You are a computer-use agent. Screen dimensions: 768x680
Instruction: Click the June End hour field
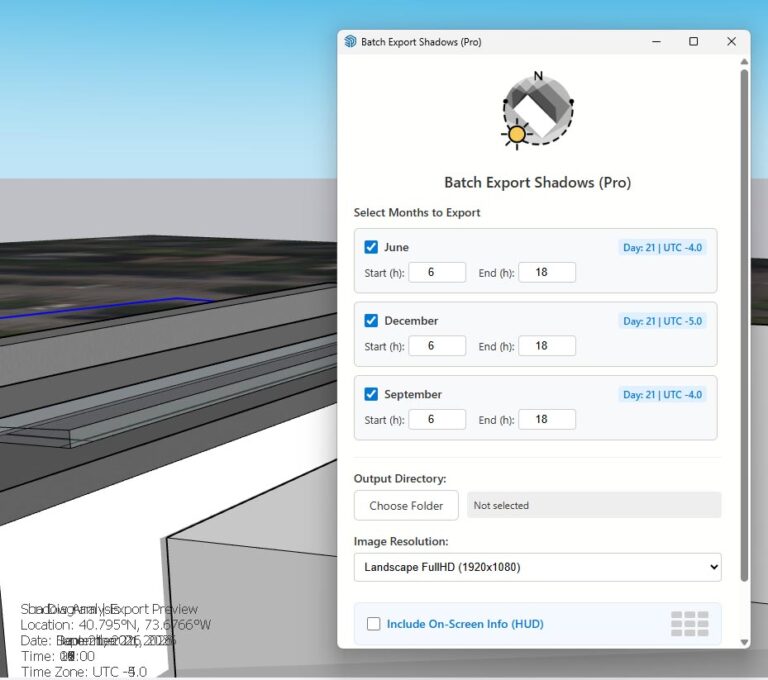546,272
